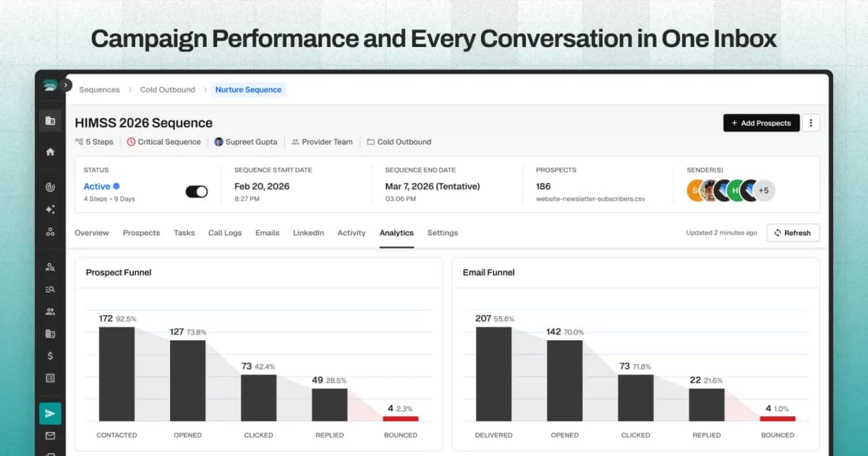Open the mail envelope sidebar icon
Image resolution: width=868 pixels, height=456 pixels.
point(50,436)
